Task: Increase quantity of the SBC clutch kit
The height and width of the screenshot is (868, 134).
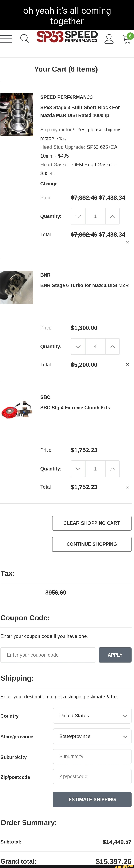Action: (x=113, y=469)
